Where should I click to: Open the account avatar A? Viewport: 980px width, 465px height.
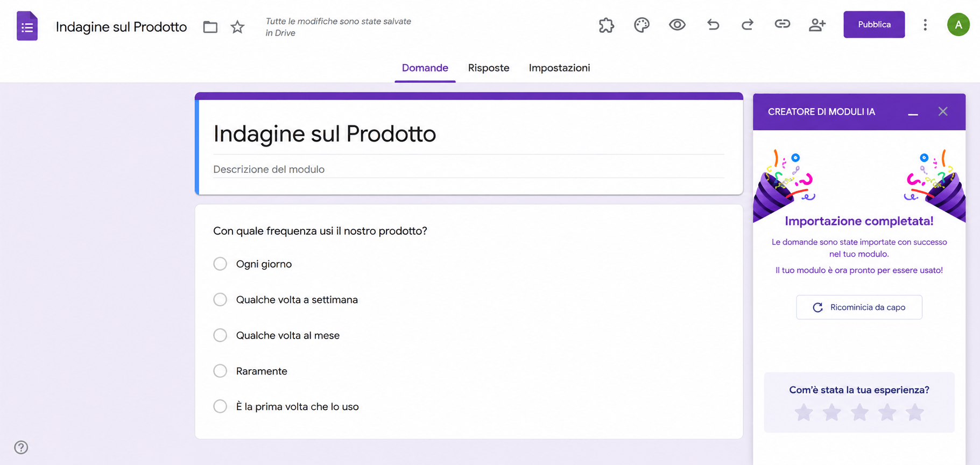(958, 25)
